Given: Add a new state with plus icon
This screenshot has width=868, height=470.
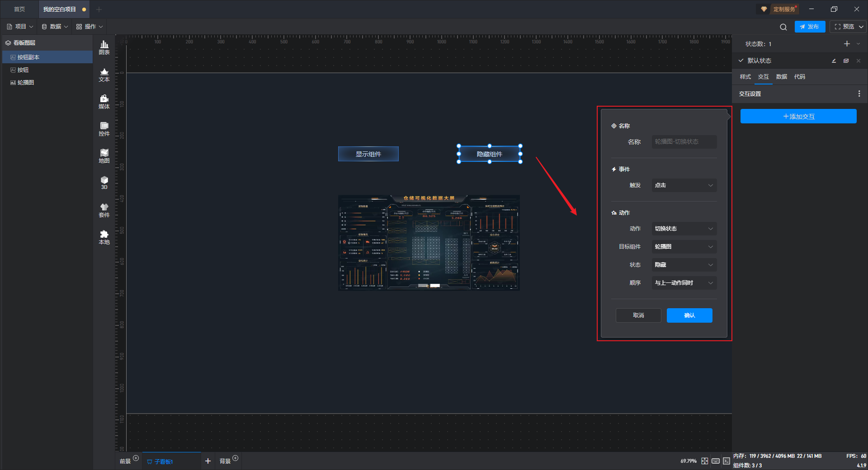Looking at the screenshot, I should pyautogui.click(x=847, y=44).
